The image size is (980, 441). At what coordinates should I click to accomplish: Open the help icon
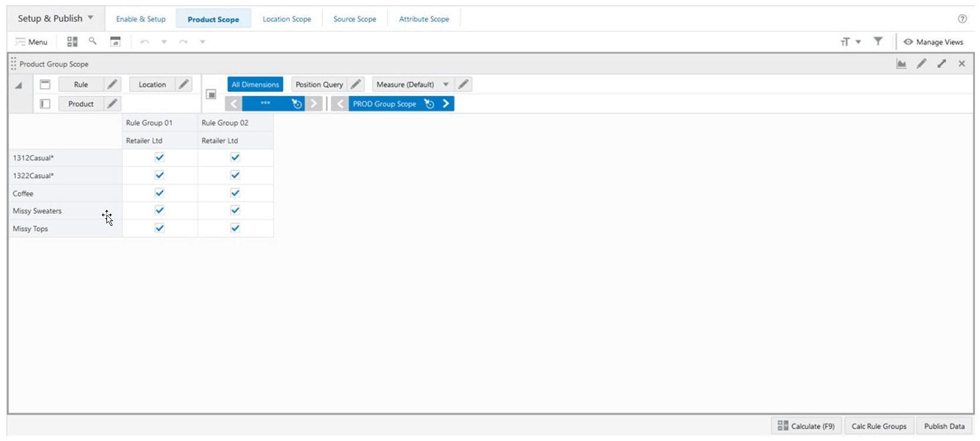click(962, 19)
